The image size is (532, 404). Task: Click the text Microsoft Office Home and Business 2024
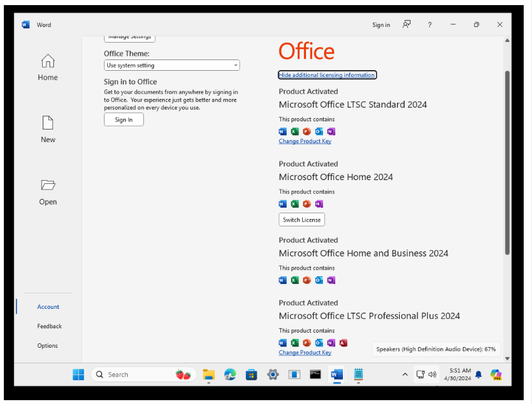363,253
